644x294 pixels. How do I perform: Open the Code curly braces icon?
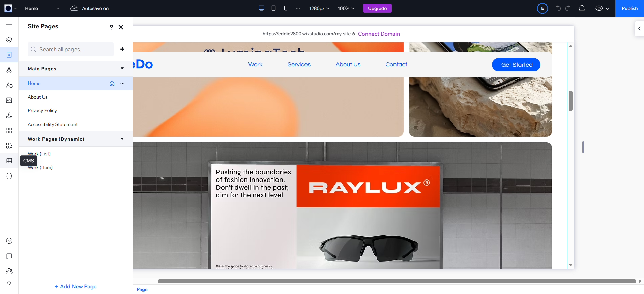click(9, 176)
